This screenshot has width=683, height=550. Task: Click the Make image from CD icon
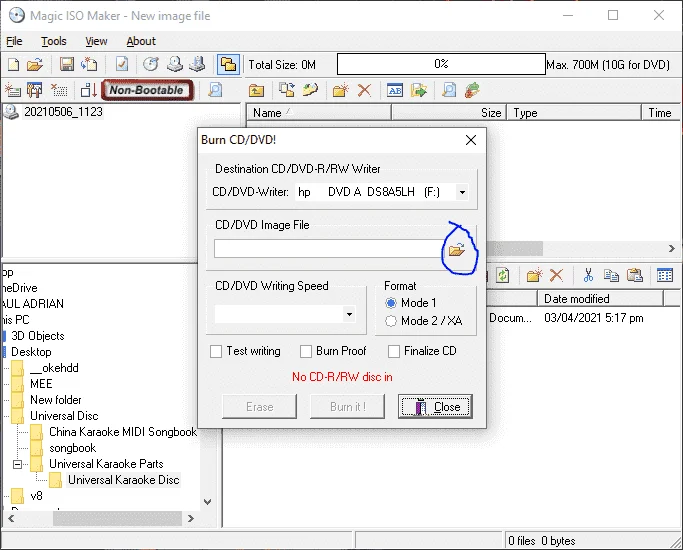coord(175,64)
